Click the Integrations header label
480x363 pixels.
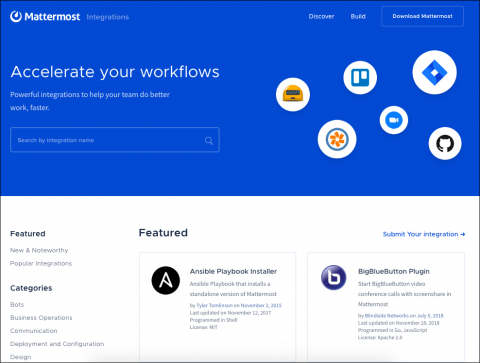pyautogui.click(x=108, y=17)
